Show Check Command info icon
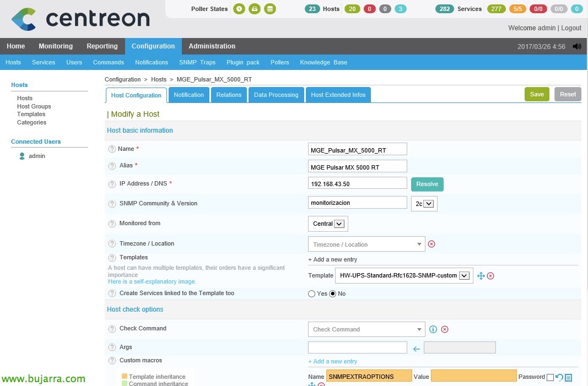 (433, 329)
